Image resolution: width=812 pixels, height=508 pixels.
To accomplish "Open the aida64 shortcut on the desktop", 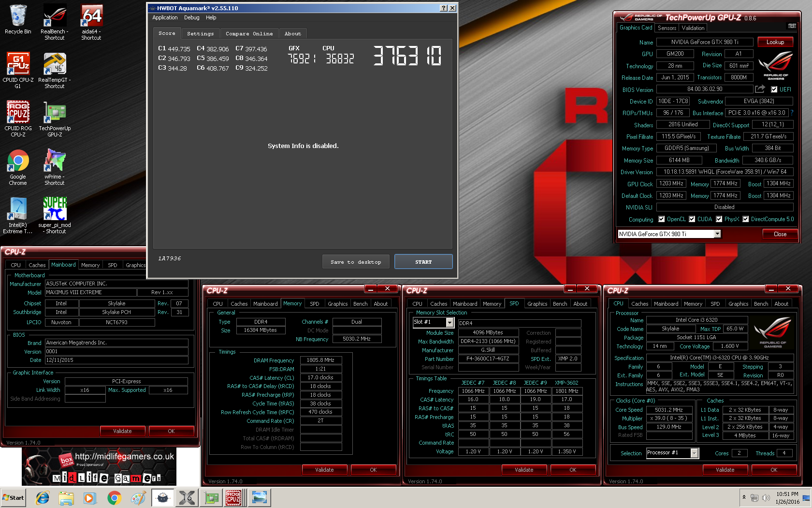I will [91, 22].
